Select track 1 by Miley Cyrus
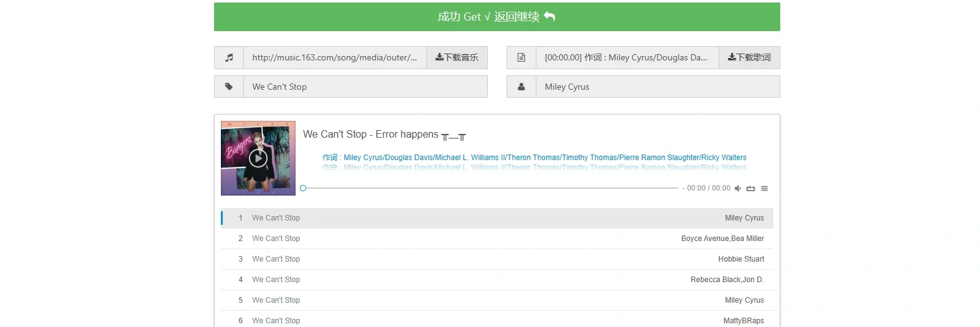 (x=497, y=218)
